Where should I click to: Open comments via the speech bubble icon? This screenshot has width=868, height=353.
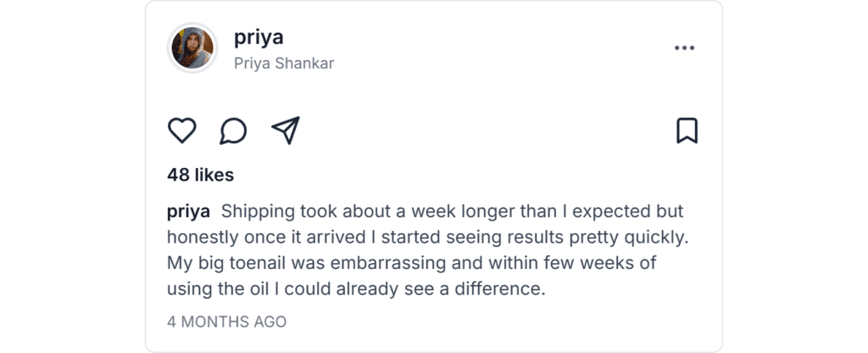click(233, 131)
